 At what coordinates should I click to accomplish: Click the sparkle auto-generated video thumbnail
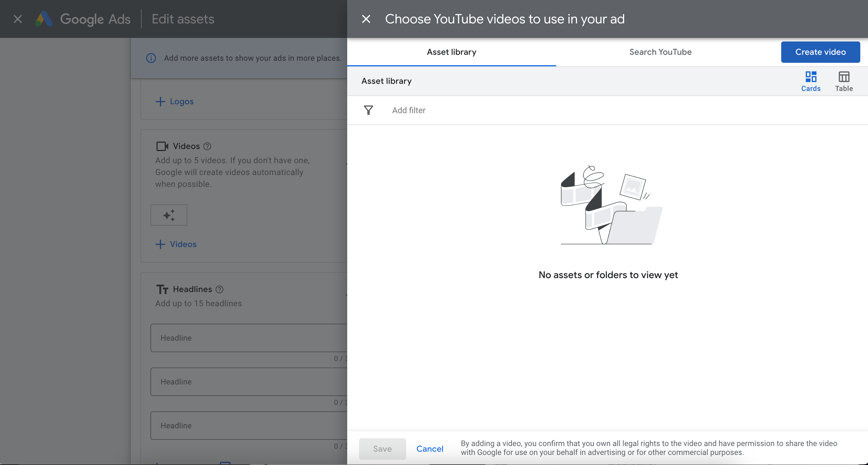coord(169,215)
